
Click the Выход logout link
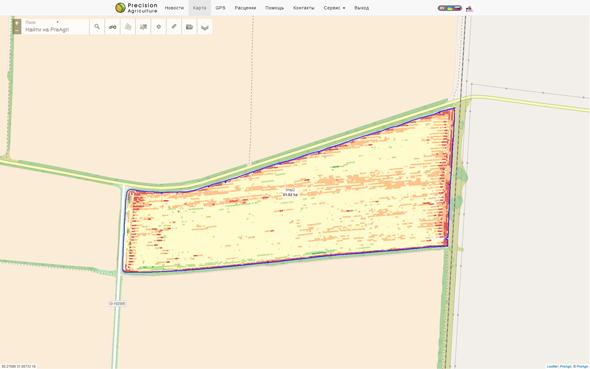[x=361, y=8]
